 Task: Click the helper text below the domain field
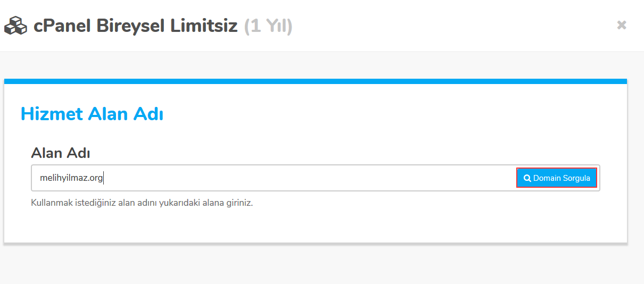[x=142, y=203]
